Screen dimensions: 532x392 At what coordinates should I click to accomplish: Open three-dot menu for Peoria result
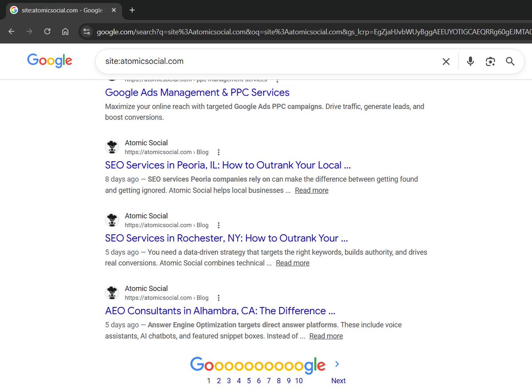[x=219, y=152]
